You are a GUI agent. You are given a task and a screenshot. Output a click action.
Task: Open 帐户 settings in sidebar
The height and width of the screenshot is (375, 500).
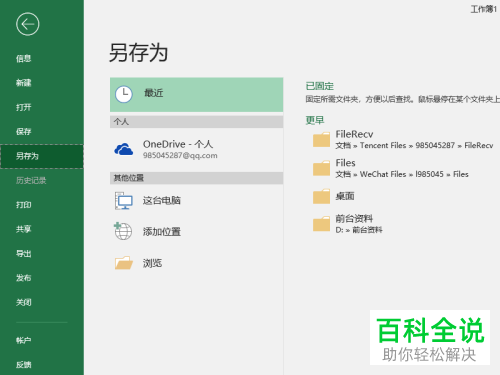[x=23, y=340]
